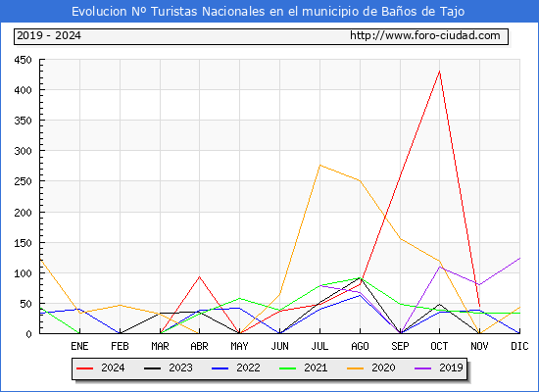Click the chart title mentioning Baños de Tajo
Screen dimensions: 539x392
268,12
